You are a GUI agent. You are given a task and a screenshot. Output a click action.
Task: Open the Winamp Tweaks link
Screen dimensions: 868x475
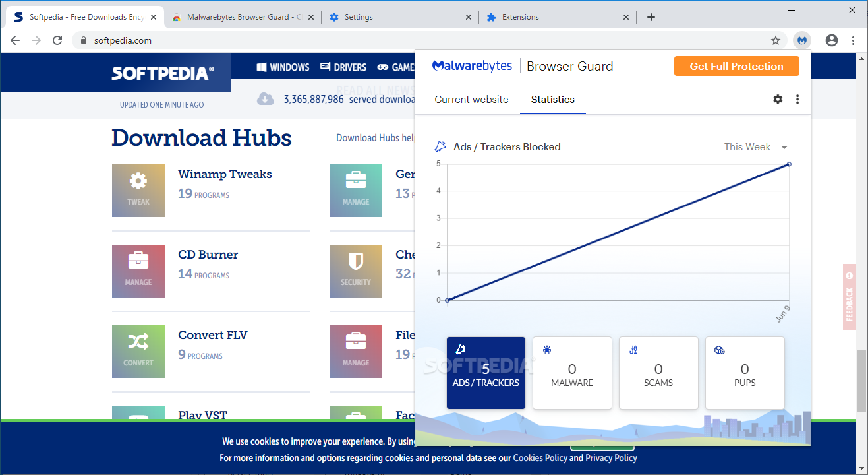(225, 174)
